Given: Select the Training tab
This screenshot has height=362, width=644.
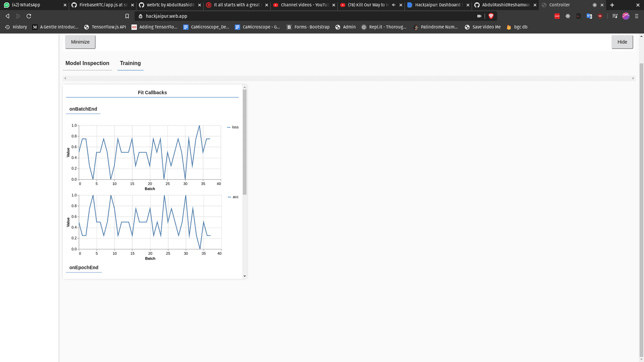Looking at the screenshot, I should [x=130, y=63].
